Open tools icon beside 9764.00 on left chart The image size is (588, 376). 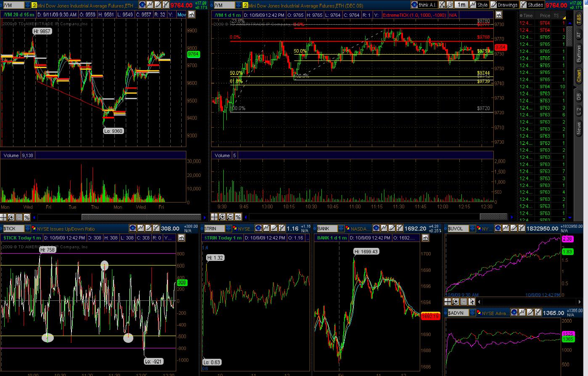click(x=166, y=5)
